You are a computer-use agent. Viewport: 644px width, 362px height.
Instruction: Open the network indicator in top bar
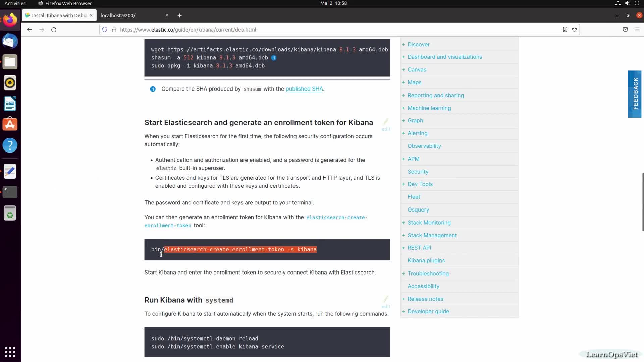618,3
